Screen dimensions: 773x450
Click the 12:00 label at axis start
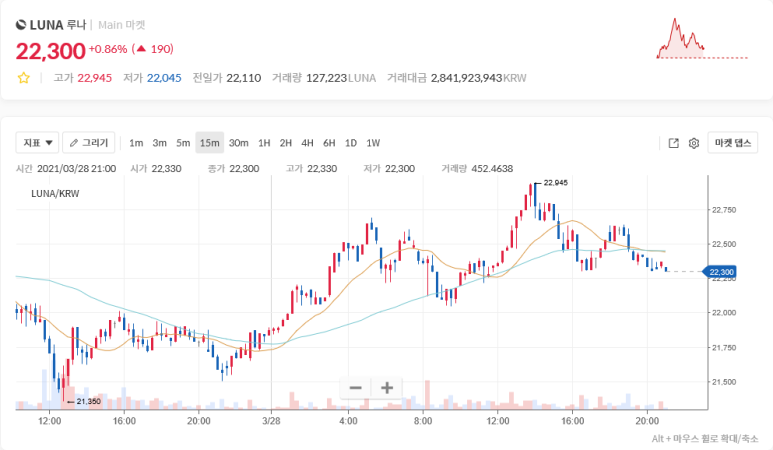click(x=49, y=421)
